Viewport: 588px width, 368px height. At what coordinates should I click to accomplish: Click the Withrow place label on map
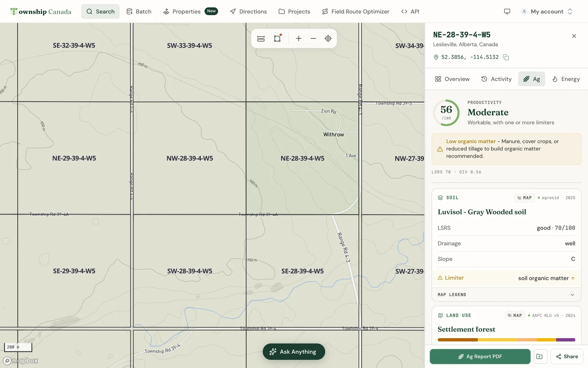click(x=334, y=135)
